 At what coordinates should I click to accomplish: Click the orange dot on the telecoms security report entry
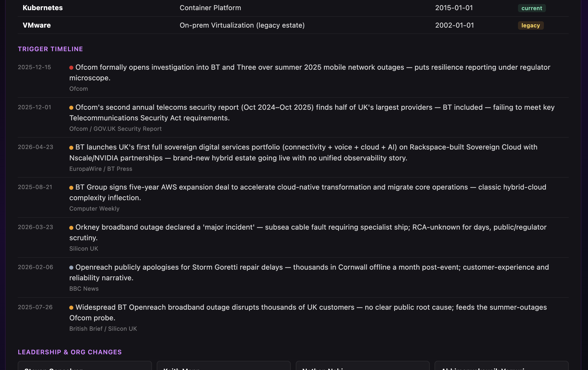point(71,108)
